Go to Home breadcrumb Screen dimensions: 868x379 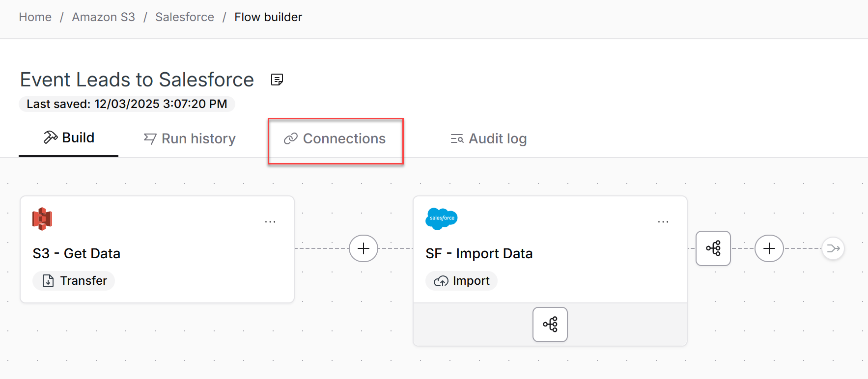pyautogui.click(x=35, y=17)
